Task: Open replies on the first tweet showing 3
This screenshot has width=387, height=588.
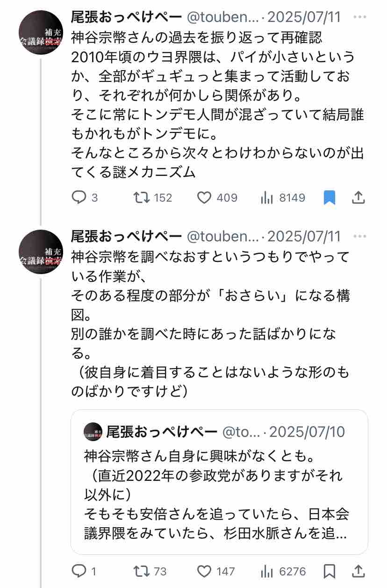Action: point(85,198)
